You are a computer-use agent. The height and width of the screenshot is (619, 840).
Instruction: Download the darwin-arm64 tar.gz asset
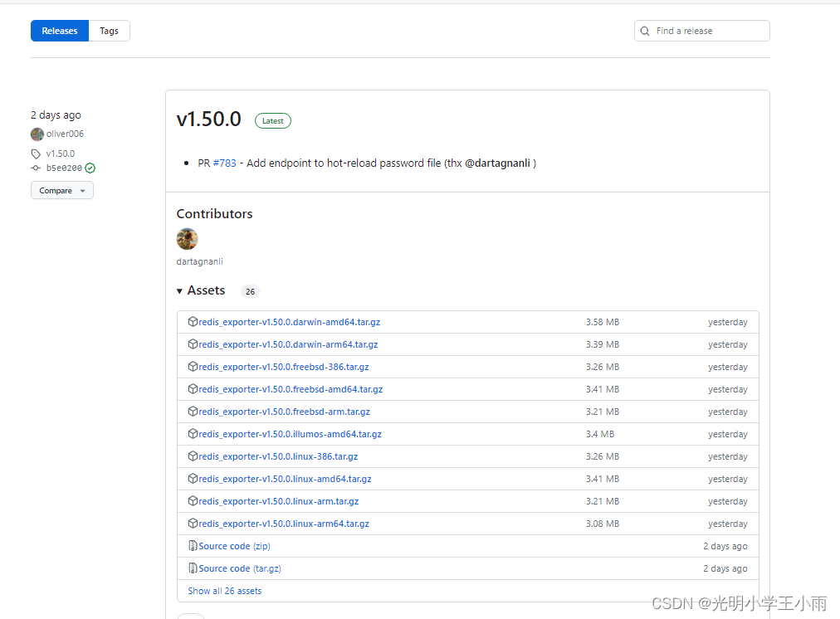click(288, 345)
